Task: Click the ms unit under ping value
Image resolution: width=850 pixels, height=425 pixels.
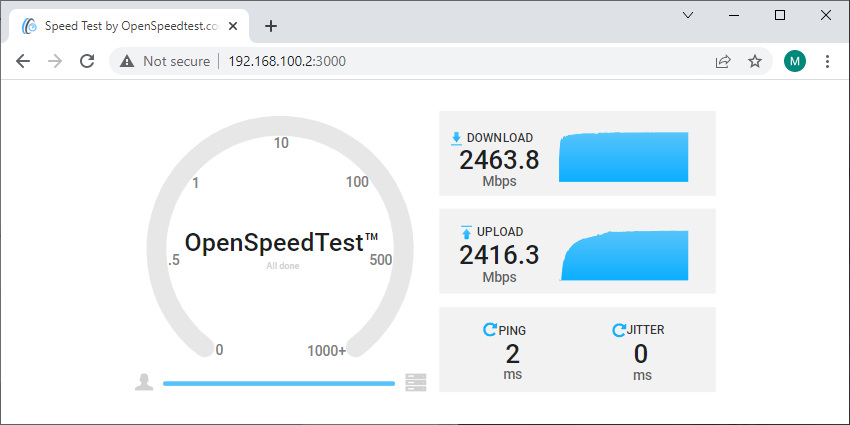Action: (x=512, y=374)
